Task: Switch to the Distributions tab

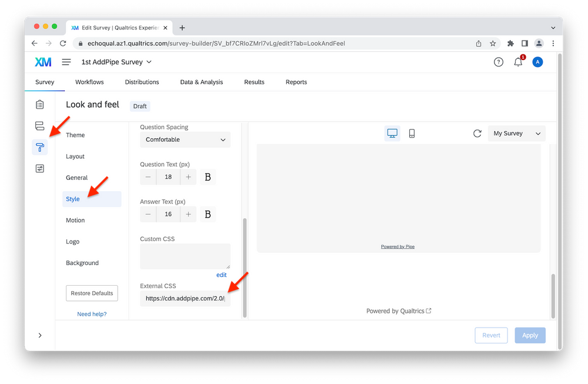Action: 141,82
